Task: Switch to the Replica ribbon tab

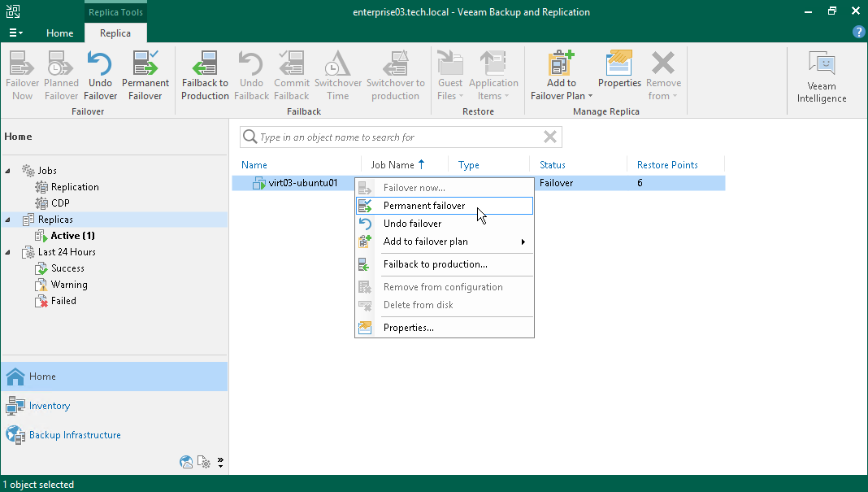Action: point(115,33)
